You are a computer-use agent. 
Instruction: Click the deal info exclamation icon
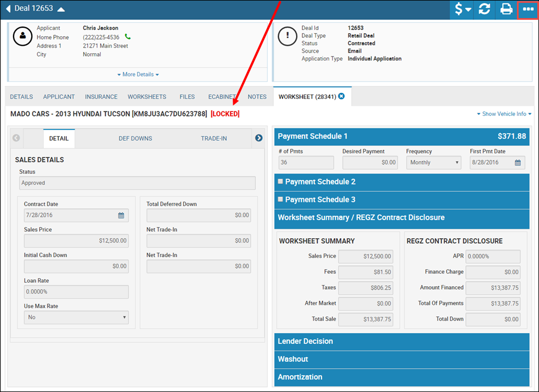click(288, 36)
